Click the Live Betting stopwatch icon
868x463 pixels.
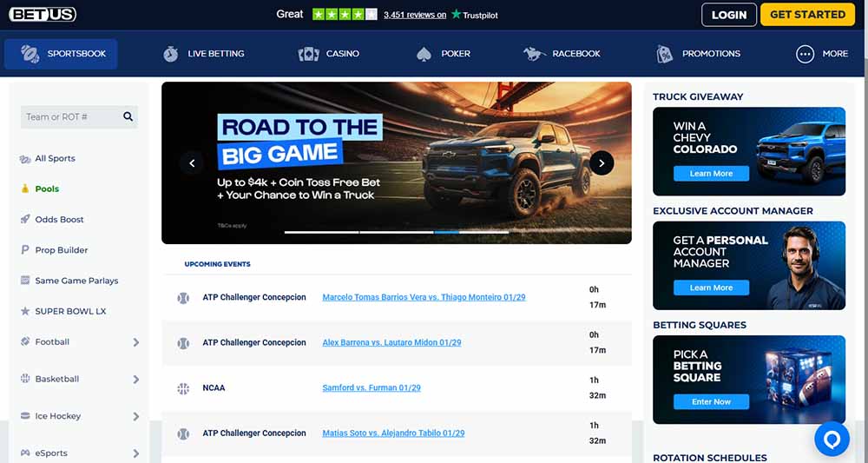(x=170, y=54)
